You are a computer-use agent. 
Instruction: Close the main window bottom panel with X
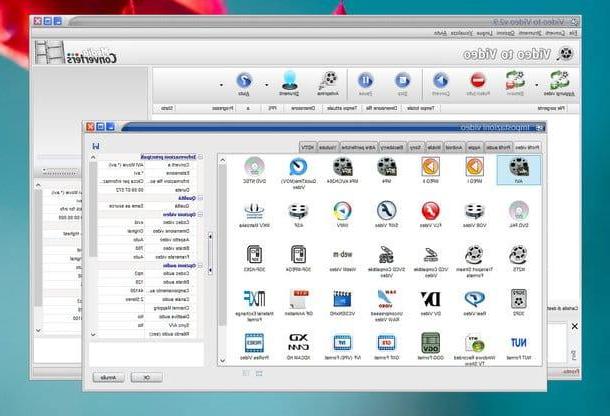click(x=575, y=326)
